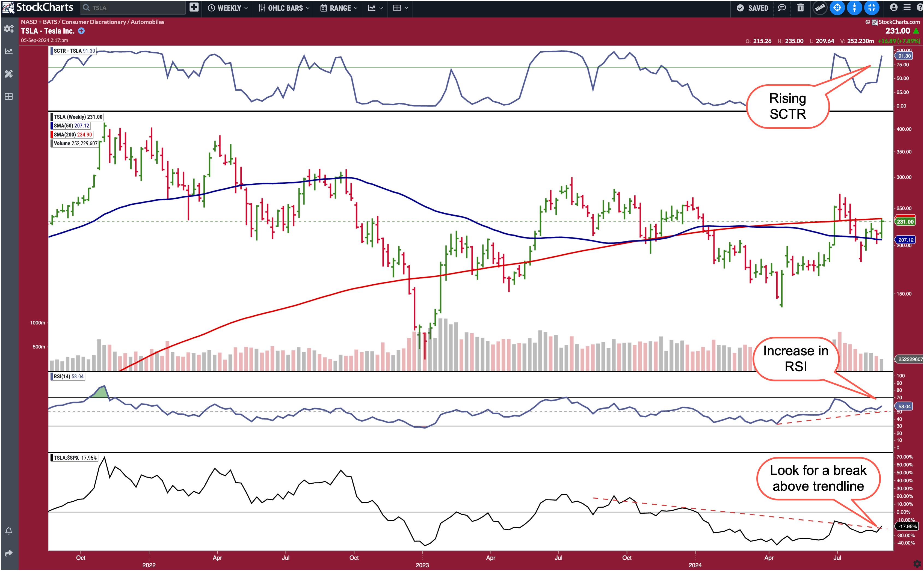
Task: Toggle the crosshair target button
Action: pos(837,8)
